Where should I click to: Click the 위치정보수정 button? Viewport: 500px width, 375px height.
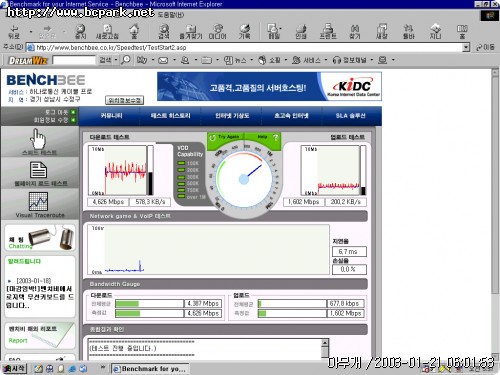coord(124,100)
